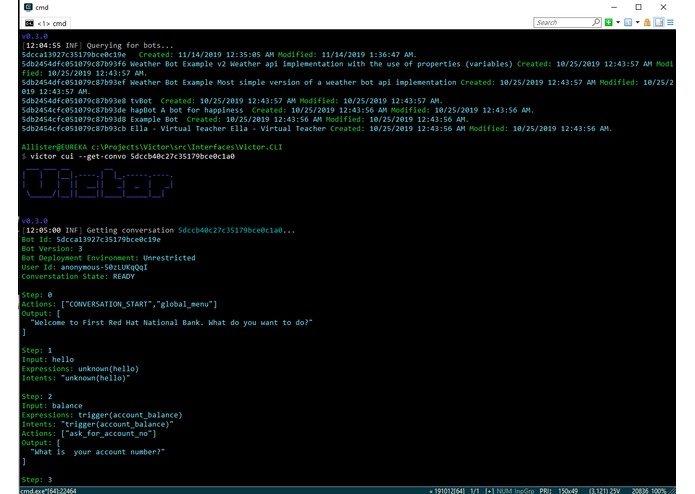Click the green New console plus icon
Screen dimensions: 695x494
click(x=609, y=22)
